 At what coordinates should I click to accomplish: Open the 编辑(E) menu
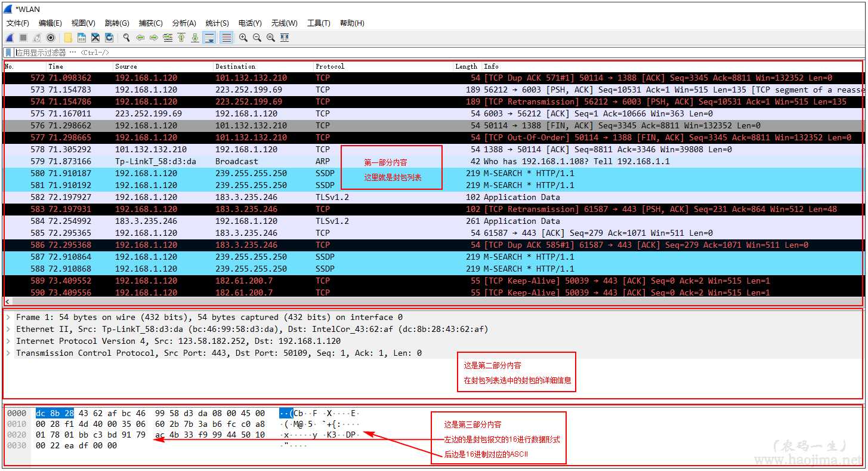(50, 23)
